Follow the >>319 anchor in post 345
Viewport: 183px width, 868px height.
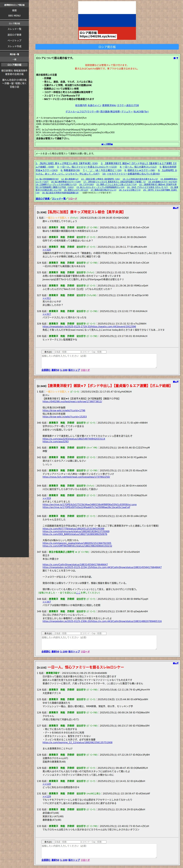point(46,498)
